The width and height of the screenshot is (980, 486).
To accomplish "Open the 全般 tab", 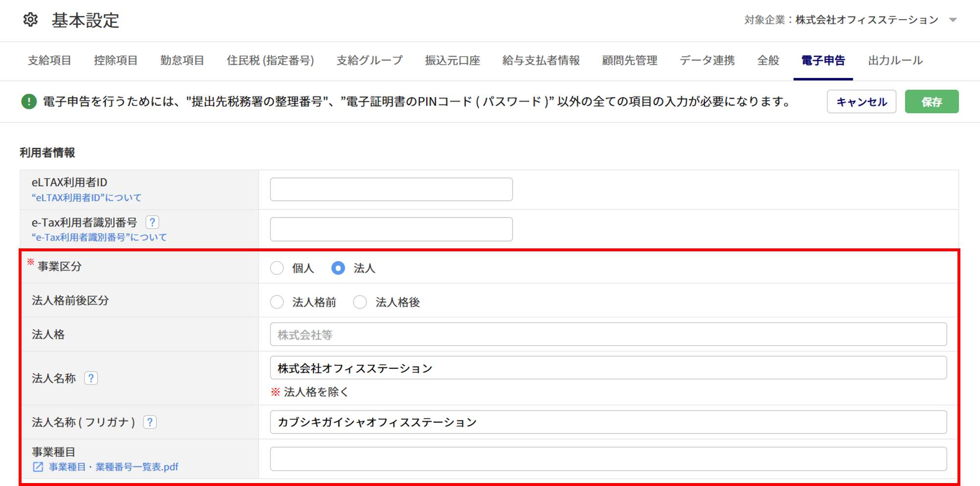I will click(x=768, y=60).
